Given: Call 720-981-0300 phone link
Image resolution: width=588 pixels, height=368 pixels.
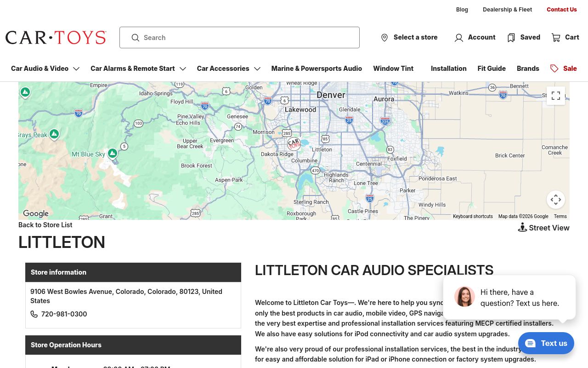Looking at the screenshot, I should point(64,314).
